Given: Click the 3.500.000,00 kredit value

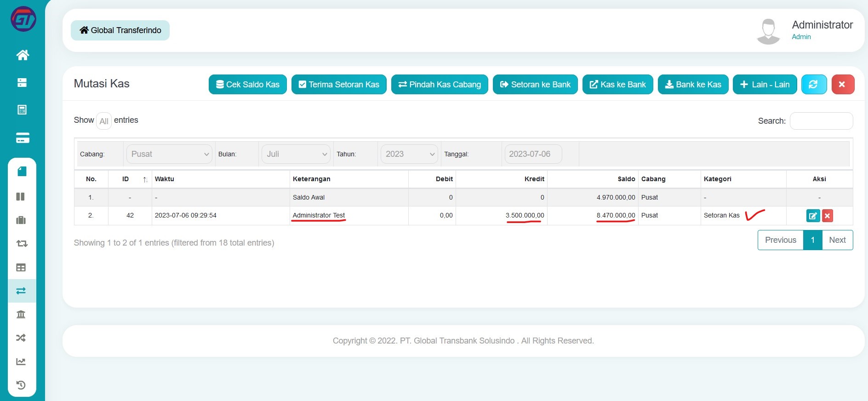Looking at the screenshot, I should (x=525, y=216).
